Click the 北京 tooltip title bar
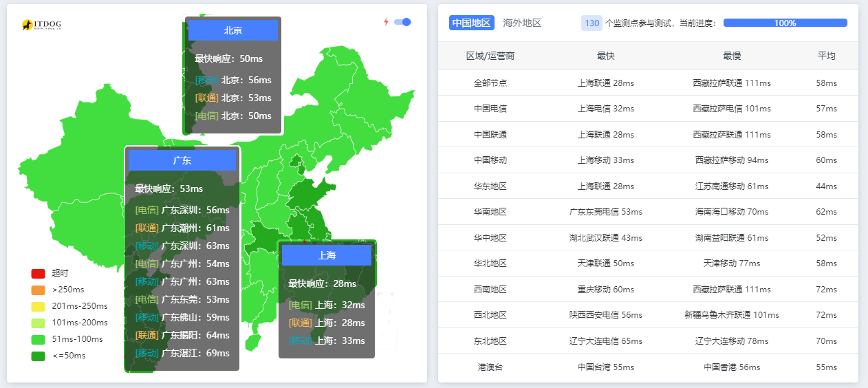This screenshot has height=388, width=868. pyautogui.click(x=232, y=30)
